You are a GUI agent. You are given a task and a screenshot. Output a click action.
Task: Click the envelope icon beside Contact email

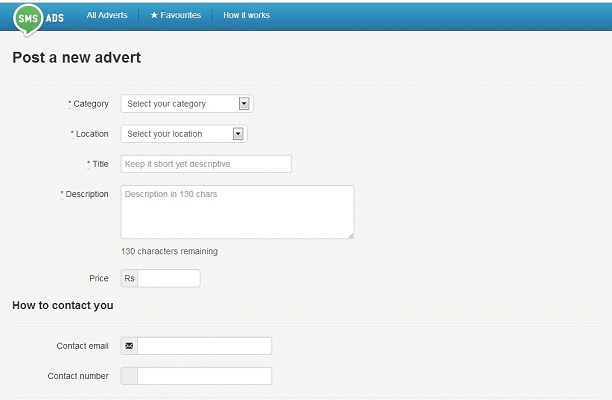click(x=129, y=346)
